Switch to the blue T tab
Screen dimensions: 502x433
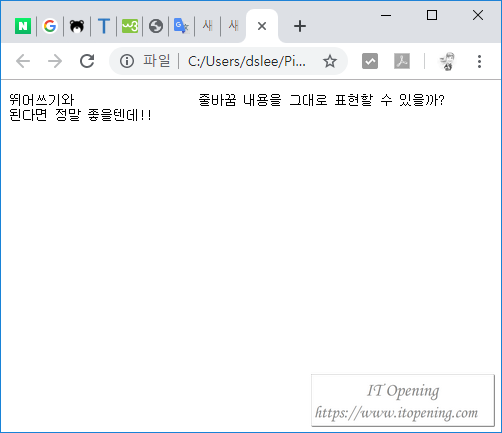coord(104,26)
